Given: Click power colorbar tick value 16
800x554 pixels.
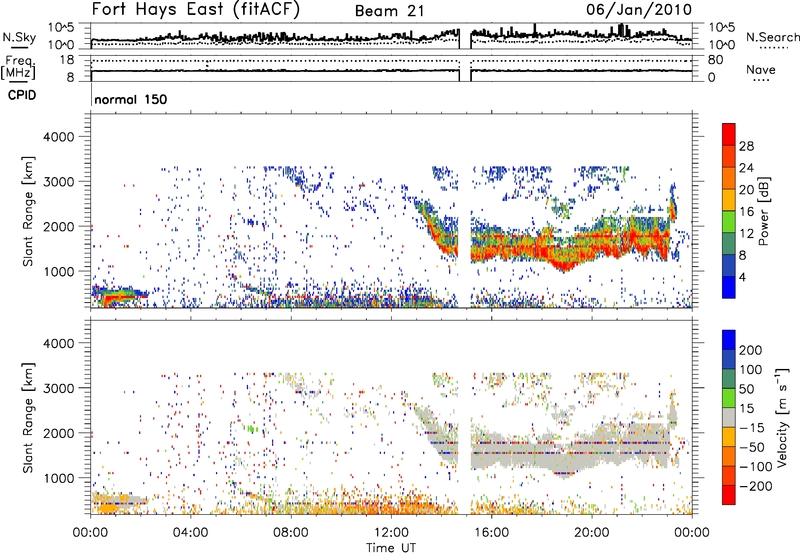Looking at the screenshot, I should (746, 212).
